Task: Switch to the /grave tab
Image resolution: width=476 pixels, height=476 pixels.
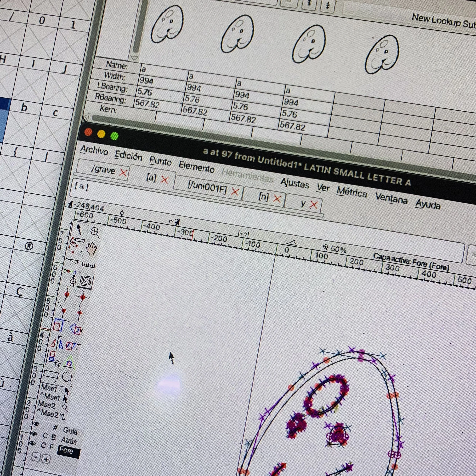Action: tap(103, 170)
